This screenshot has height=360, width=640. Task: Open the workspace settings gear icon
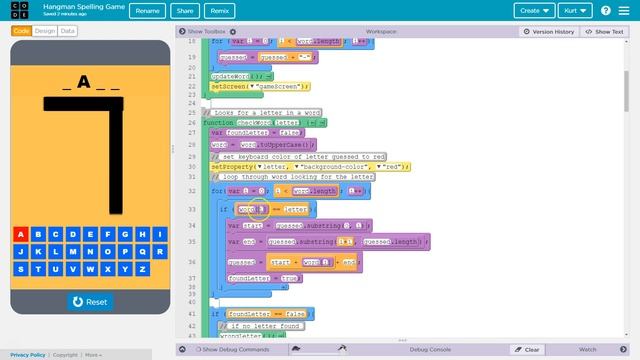(x=233, y=32)
